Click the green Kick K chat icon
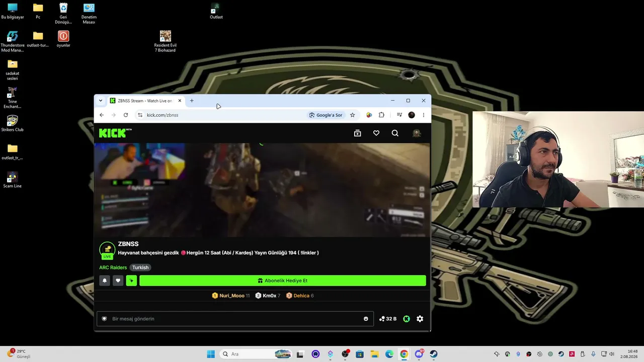The width and height of the screenshot is (644, 362). 407,319
